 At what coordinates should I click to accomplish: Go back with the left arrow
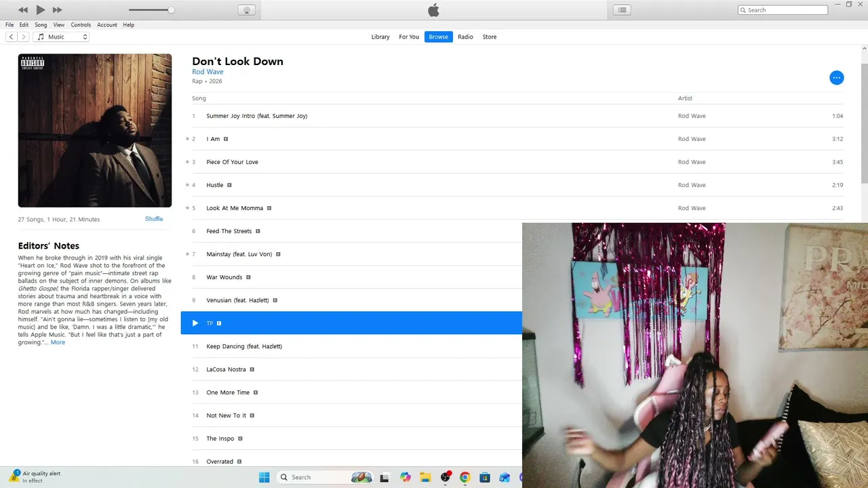tap(12, 37)
